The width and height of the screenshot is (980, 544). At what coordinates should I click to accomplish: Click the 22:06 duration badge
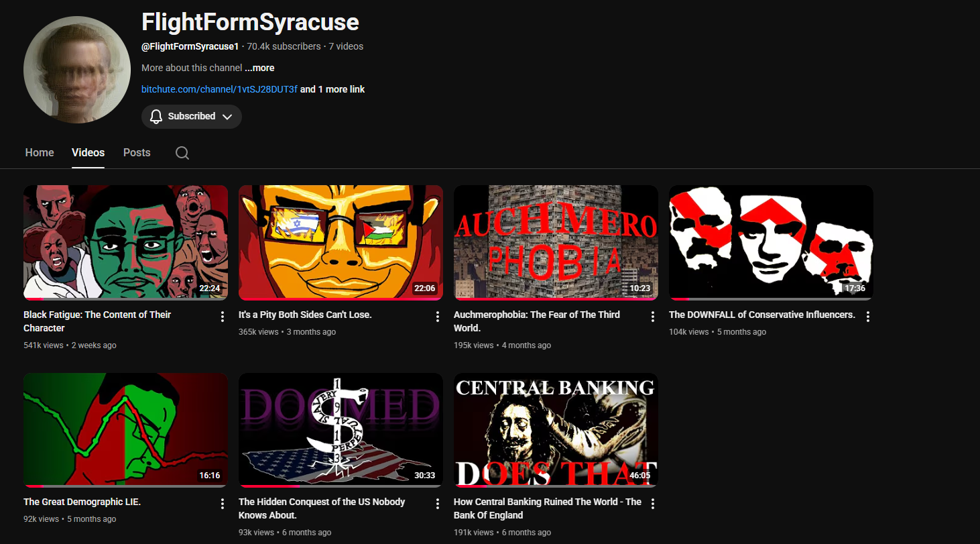[424, 288]
